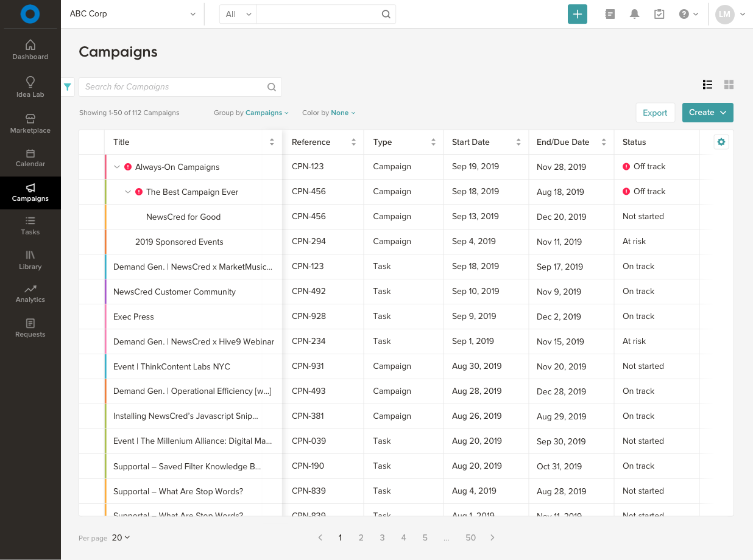Go to page 3 of results
Image resolution: width=753 pixels, height=560 pixels.
coord(382,537)
